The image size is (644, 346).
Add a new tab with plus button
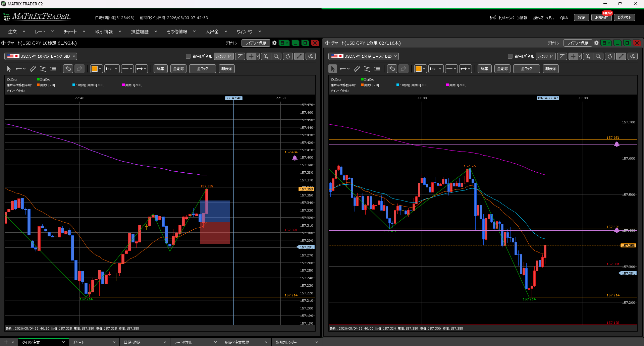(6, 342)
